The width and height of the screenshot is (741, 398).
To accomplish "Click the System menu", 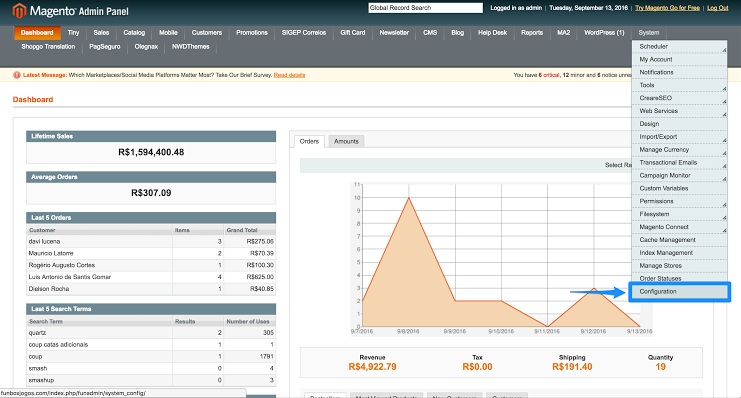I will pyautogui.click(x=649, y=33).
